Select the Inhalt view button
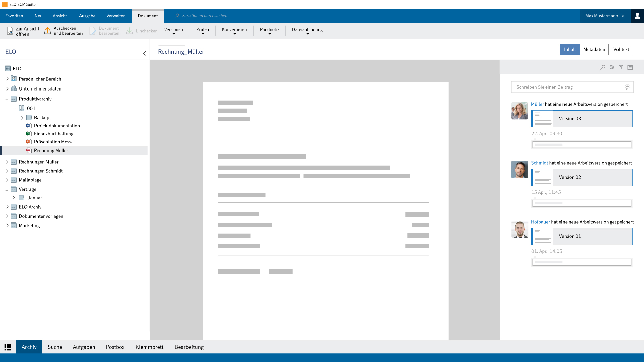This screenshot has height=362, width=644. pyautogui.click(x=570, y=49)
